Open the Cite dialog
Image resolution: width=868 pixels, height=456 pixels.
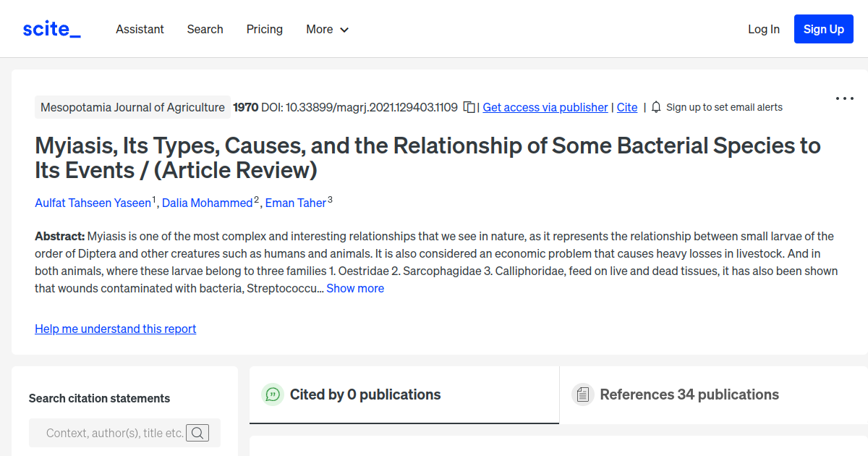point(626,107)
